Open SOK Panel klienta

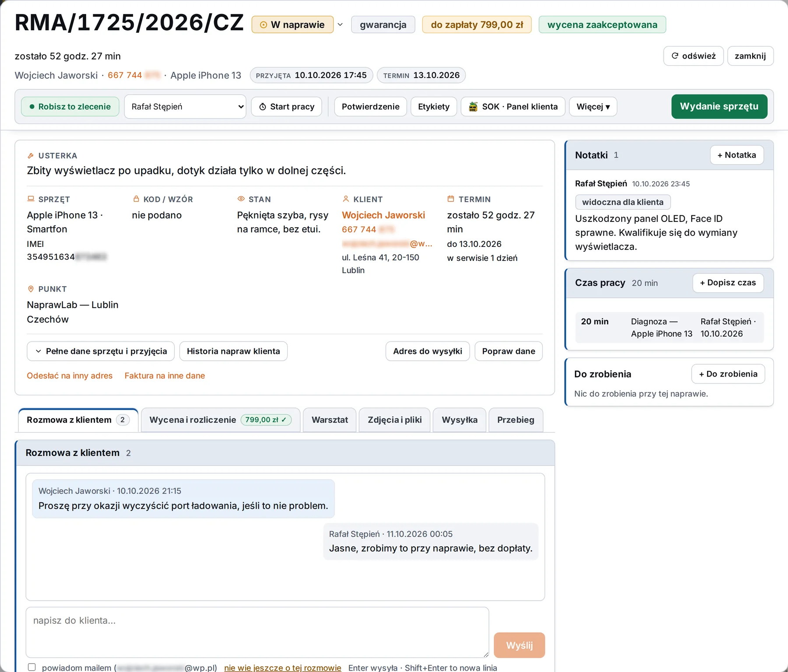(513, 107)
